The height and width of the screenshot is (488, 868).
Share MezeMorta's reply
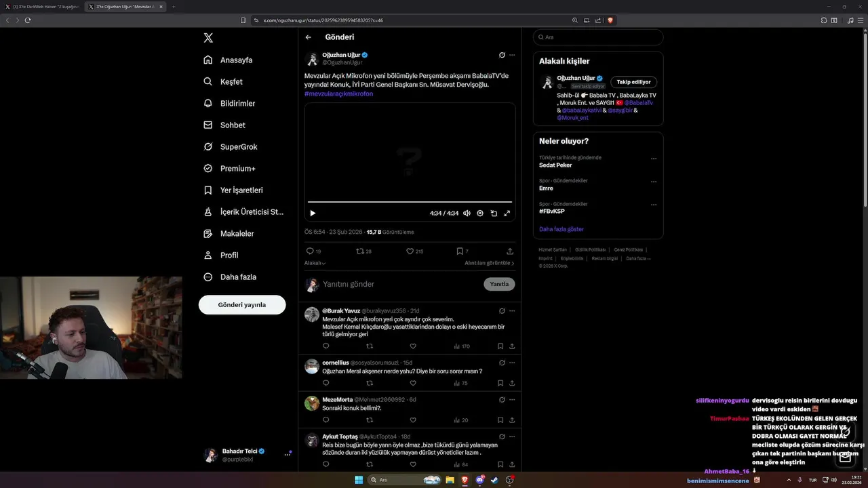click(x=512, y=420)
